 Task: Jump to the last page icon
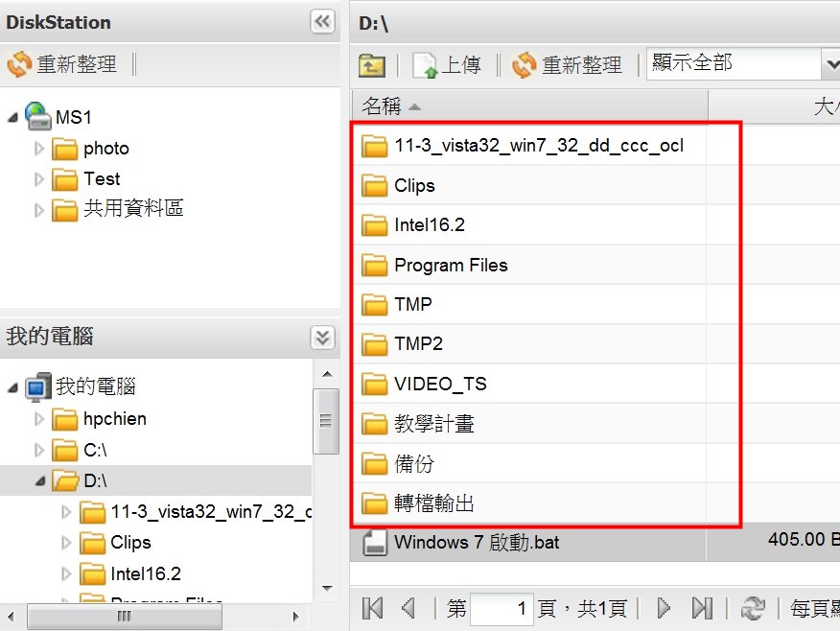point(702,608)
